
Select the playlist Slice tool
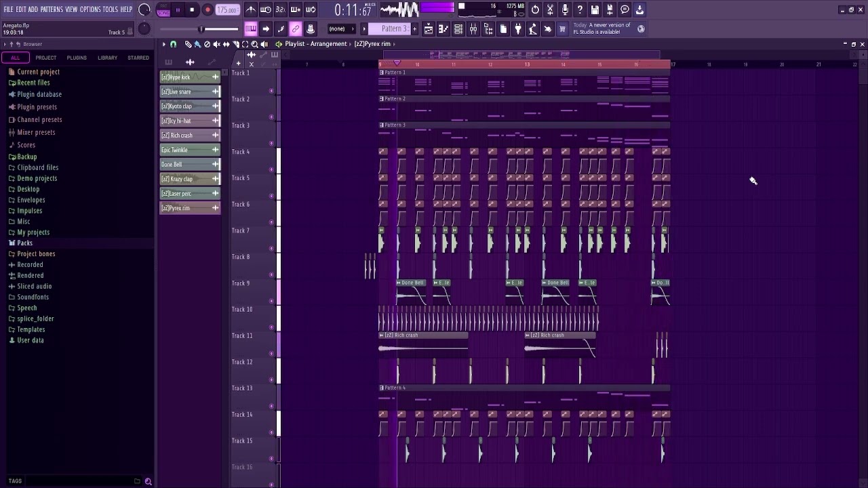235,44
